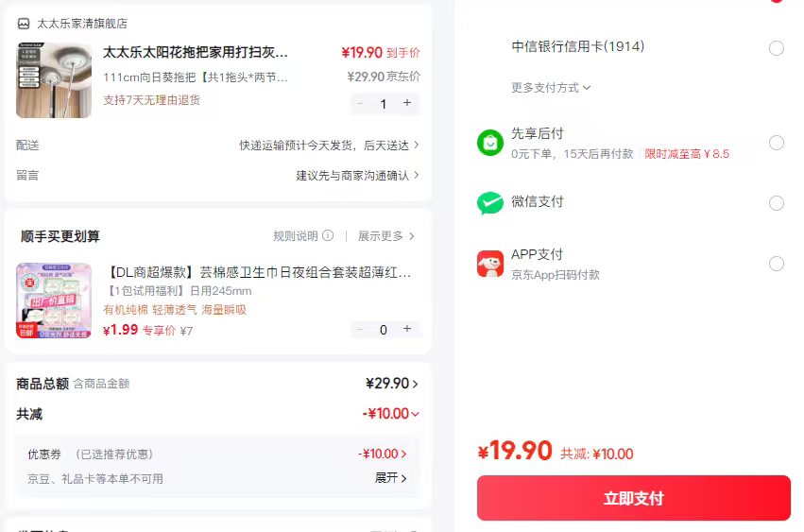The image size is (804, 532).
Task: Click the info icon next to 规则说明
Action: (x=328, y=235)
